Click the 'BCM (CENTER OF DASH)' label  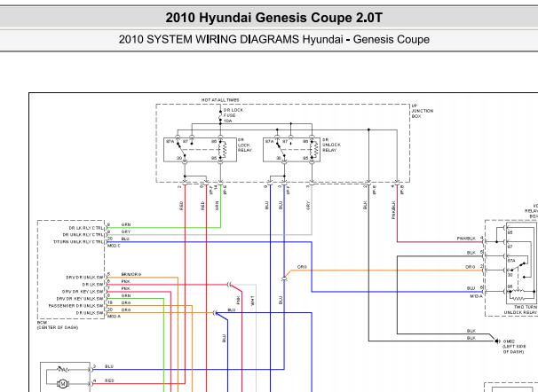click(58, 325)
